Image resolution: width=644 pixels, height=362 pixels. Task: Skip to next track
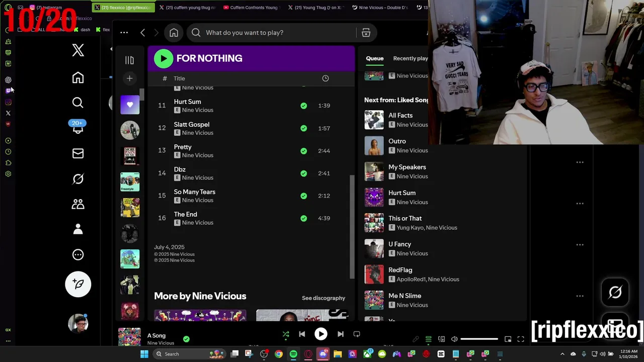pyautogui.click(x=341, y=334)
